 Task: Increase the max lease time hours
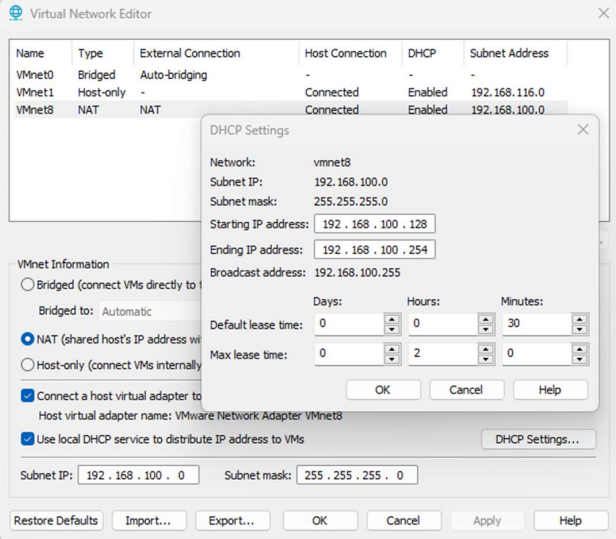coord(486,349)
